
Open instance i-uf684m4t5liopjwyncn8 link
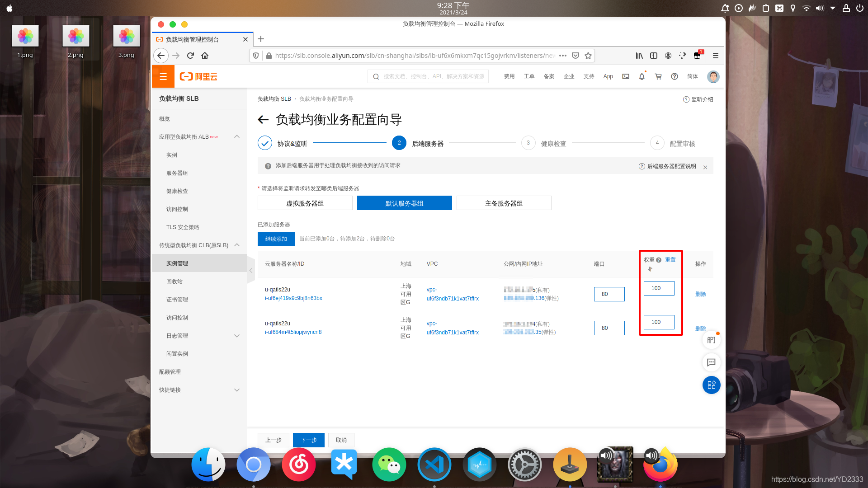[x=293, y=332]
